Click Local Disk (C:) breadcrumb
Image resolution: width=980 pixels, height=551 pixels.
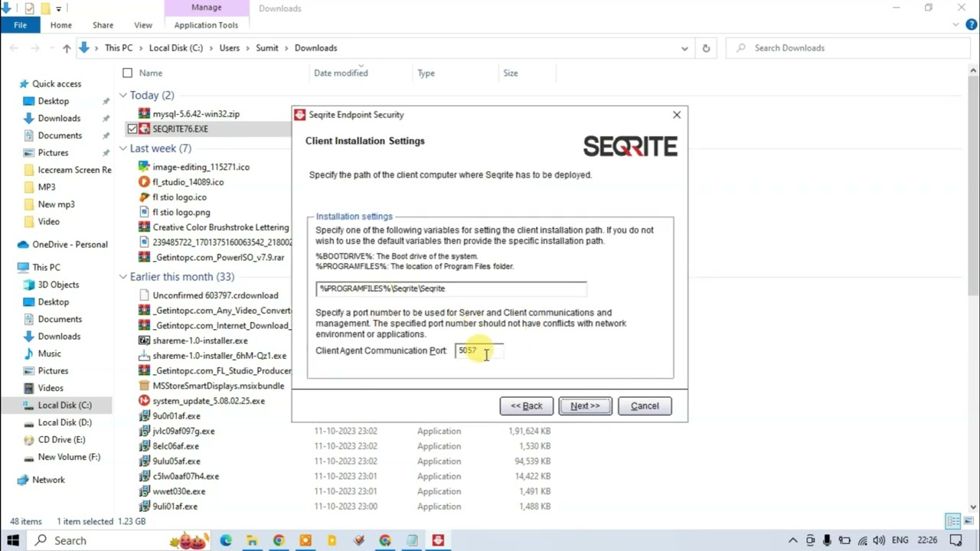pos(176,48)
